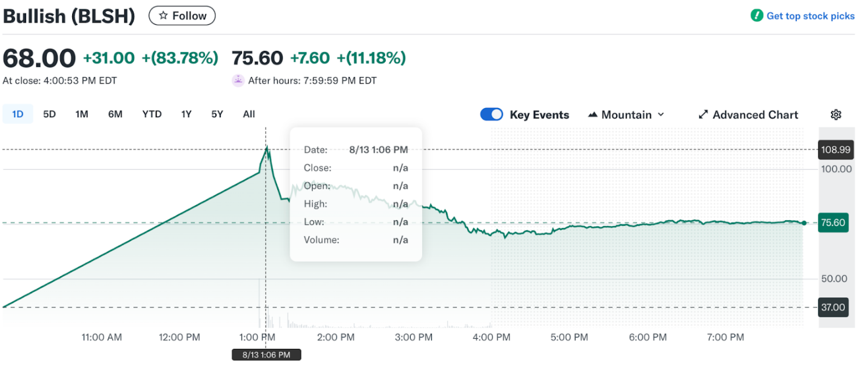Expand the chevron next to Mountain
Screen dimensions: 868x369
(661, 114)
